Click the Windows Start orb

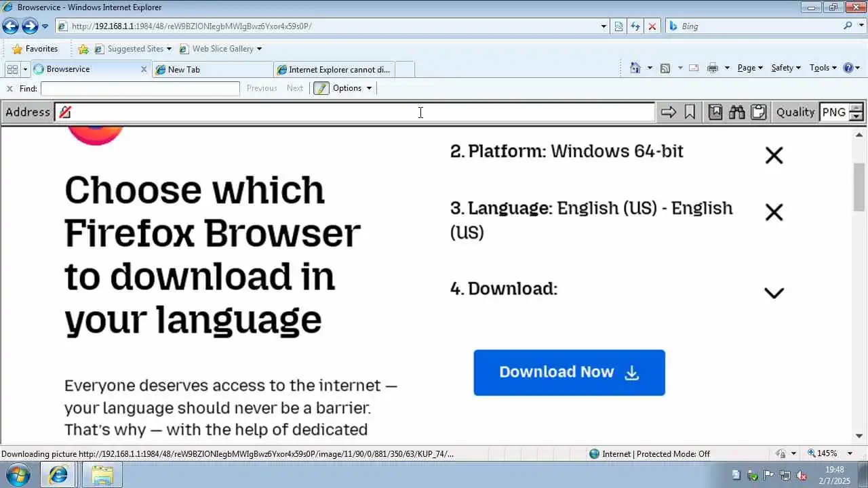(18, 474)
